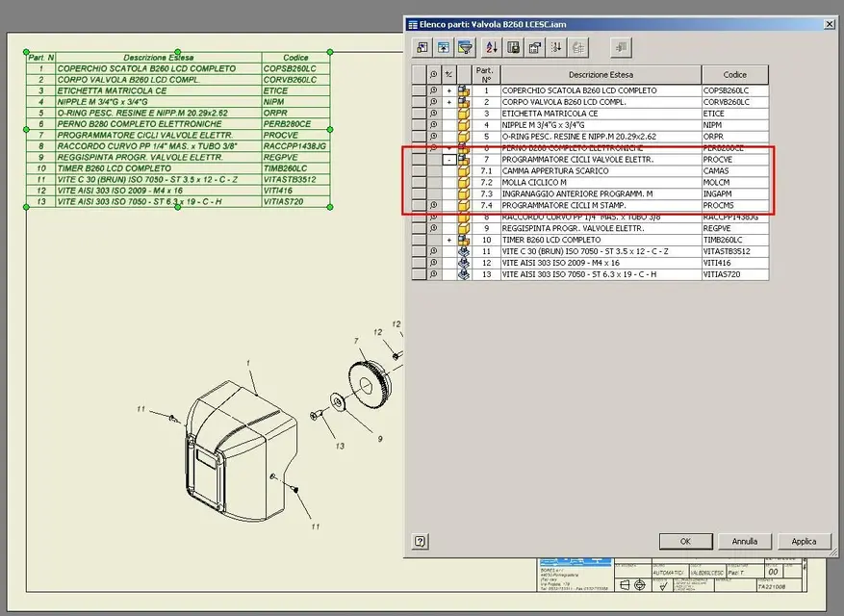Click description cell MOLLA CICLICO M
Viewport: 844px width, 616px height.
[x=601, y=182]
